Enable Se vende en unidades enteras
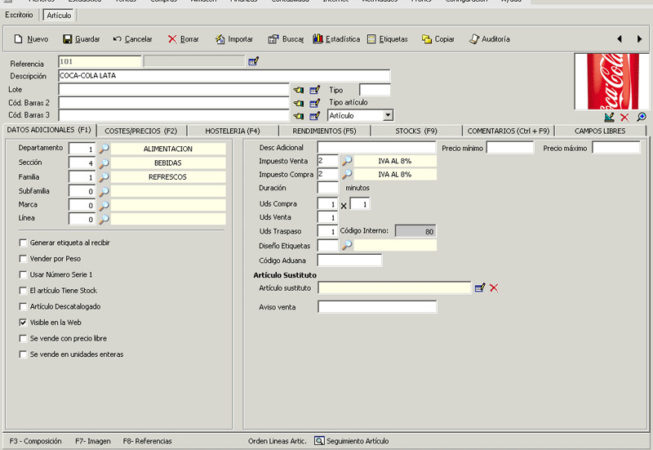Viewport: 653px width, 450px height. click(23, 354)
